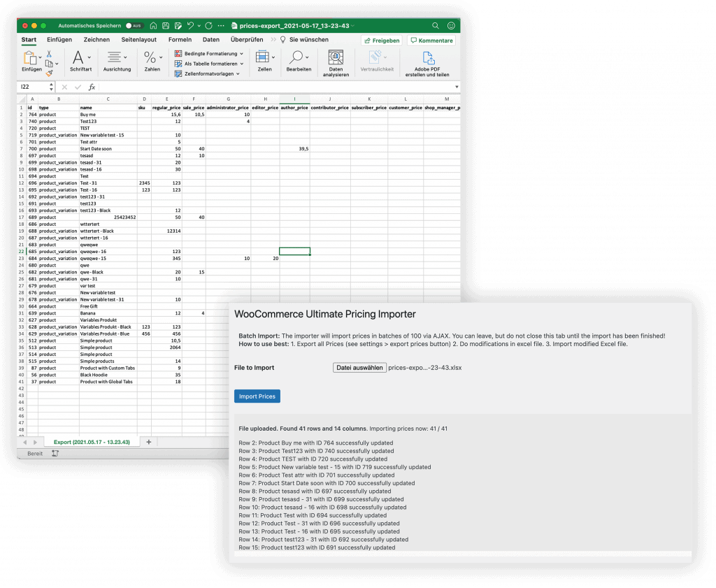The width and height of the screenshot is (716, 588).
Task: Open the Home icon in Excel title bar
Action: 153,26
